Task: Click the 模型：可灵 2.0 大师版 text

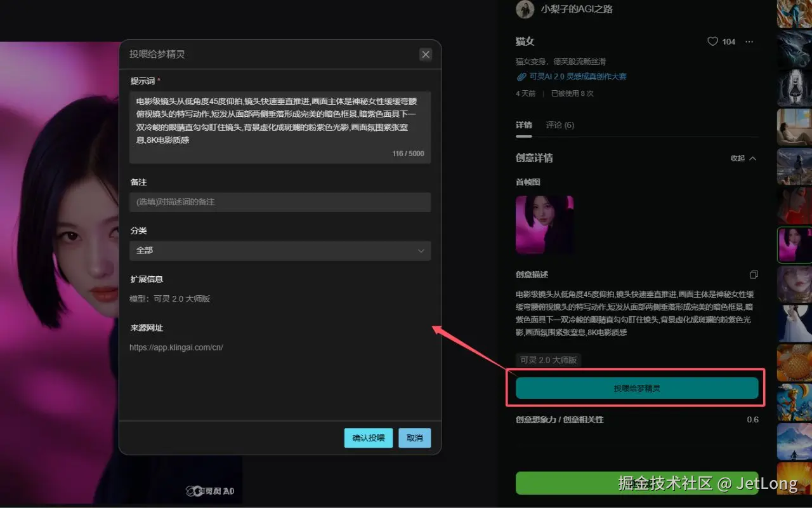Action: tap(170, 299)
